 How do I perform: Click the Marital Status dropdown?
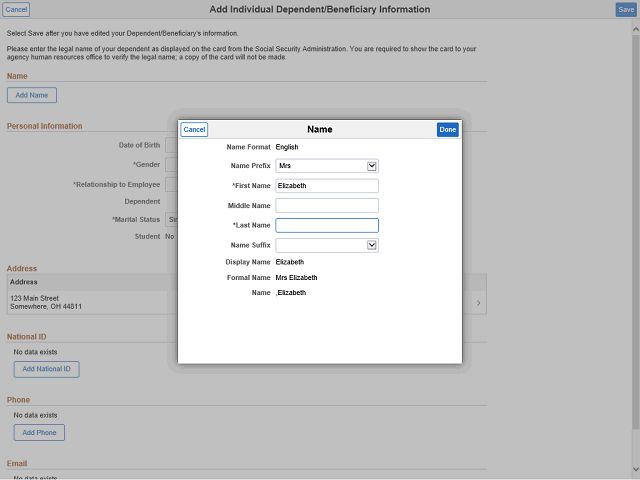click(x=171, y=220)
